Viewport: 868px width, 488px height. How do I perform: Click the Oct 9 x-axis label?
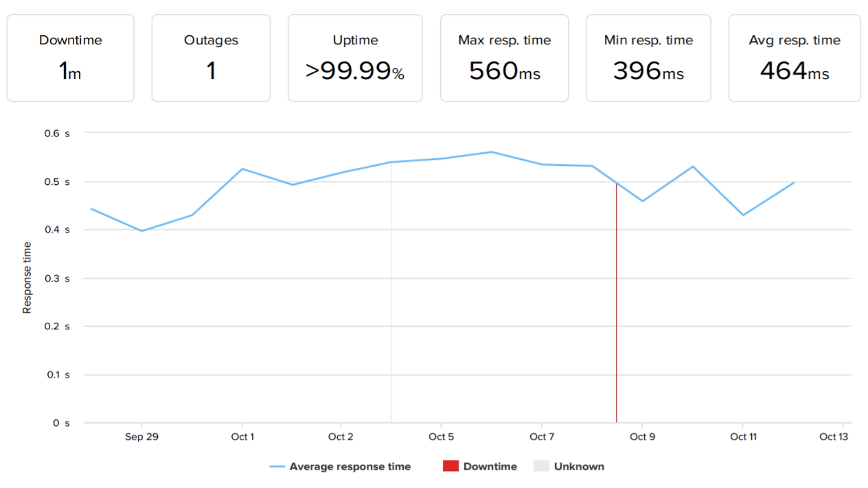coord(642,436)
